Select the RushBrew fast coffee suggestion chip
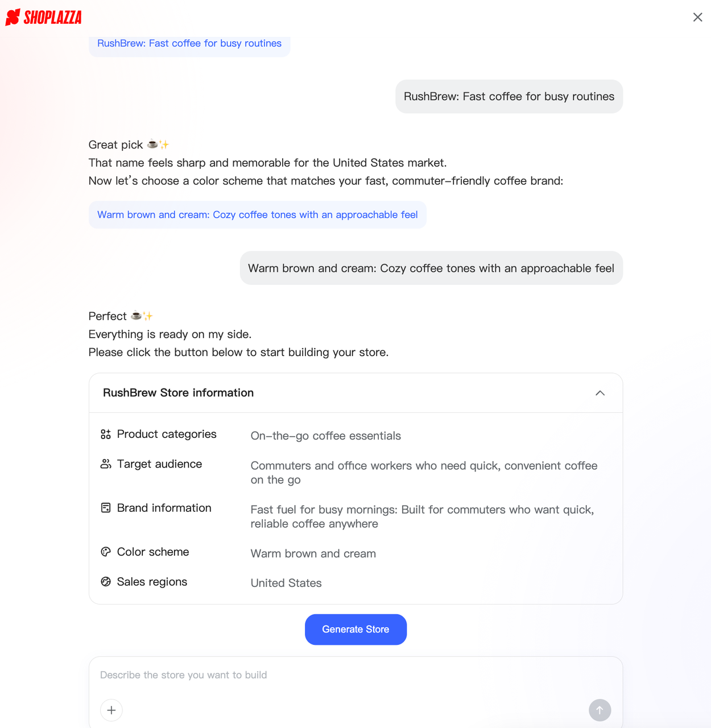This screenshot has width=711, height=728. (189, 43)
